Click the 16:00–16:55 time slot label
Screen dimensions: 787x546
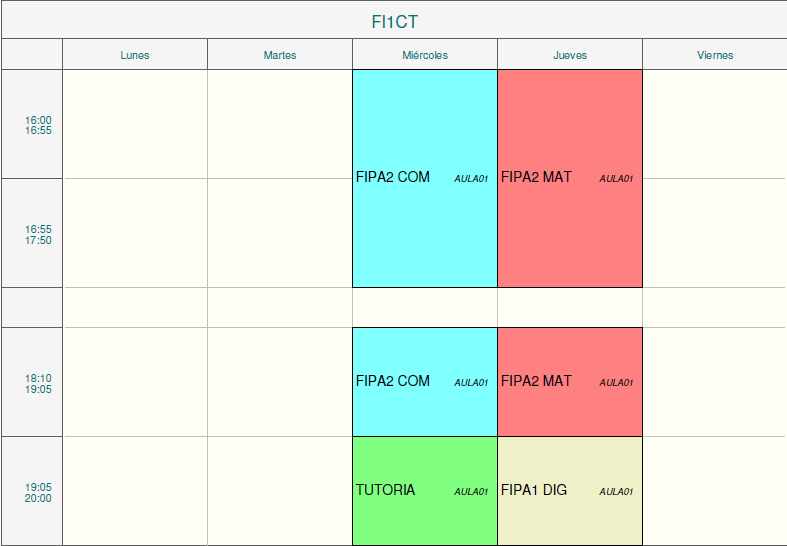click(38, 125)
